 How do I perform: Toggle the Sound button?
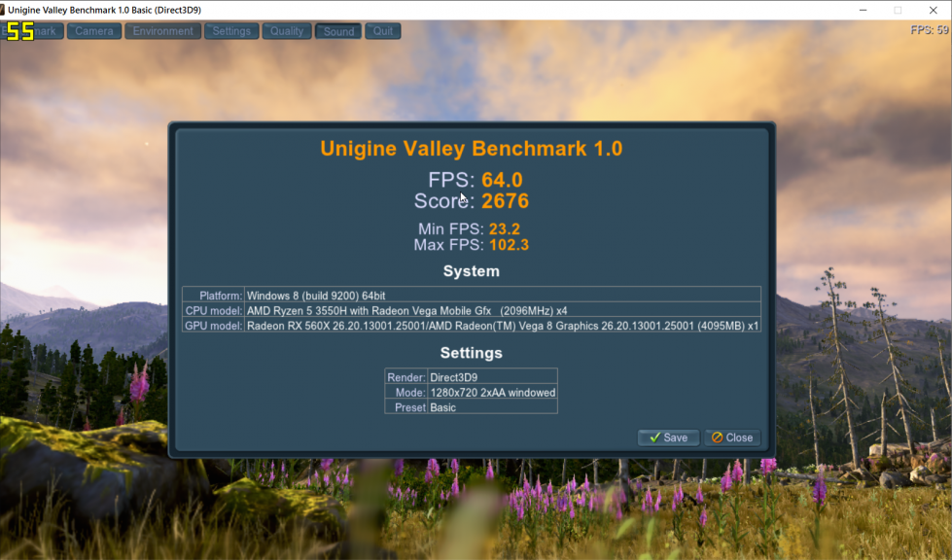338,31
